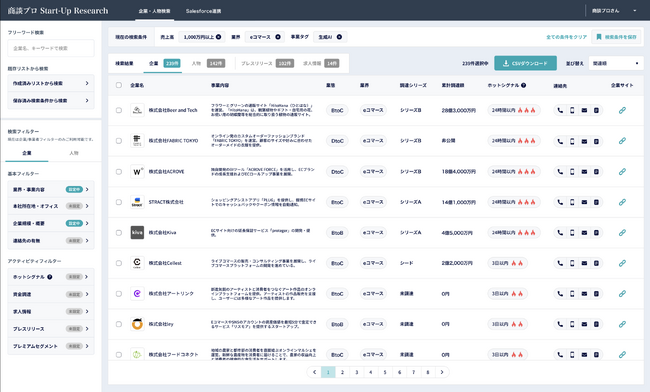Click help icon next to ホットシグナル column header
This screenshot has width=650, height=392.
[524, 85]
